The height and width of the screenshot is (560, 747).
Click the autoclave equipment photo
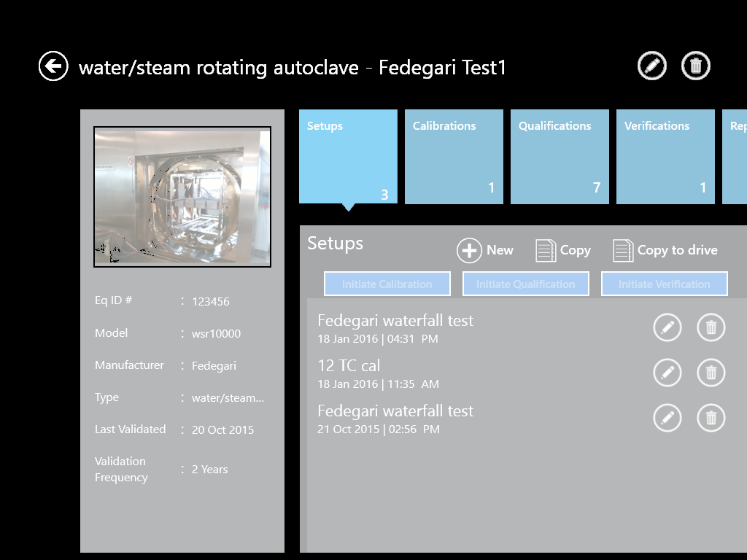click(182, 197)
